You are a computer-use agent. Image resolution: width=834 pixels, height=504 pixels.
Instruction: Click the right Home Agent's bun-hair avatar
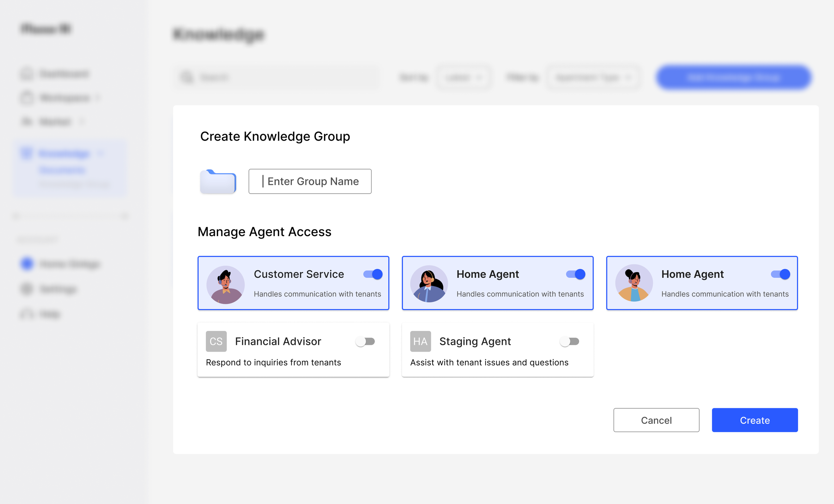[634, 283]
